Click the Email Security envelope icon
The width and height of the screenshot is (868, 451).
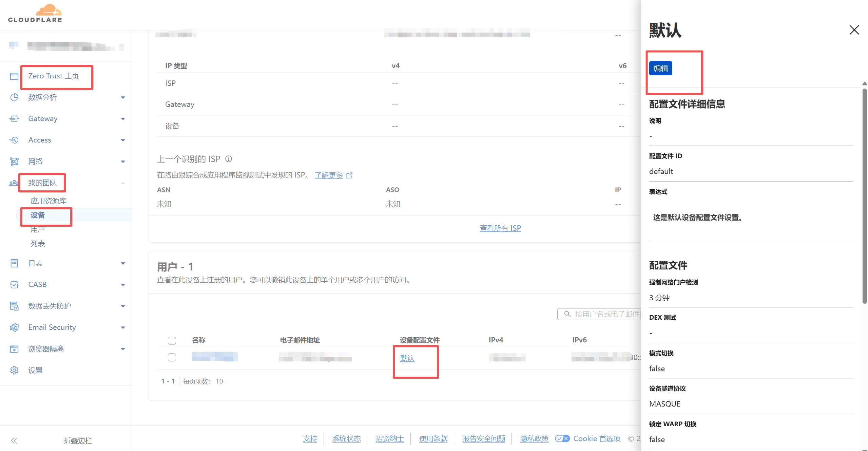coord(14,327)
